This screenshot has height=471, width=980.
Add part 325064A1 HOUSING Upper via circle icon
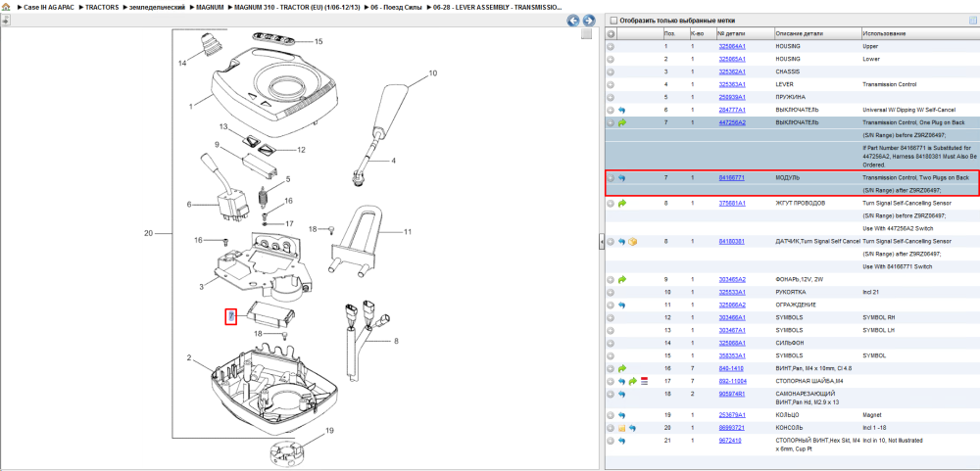[x=611, y=46]
